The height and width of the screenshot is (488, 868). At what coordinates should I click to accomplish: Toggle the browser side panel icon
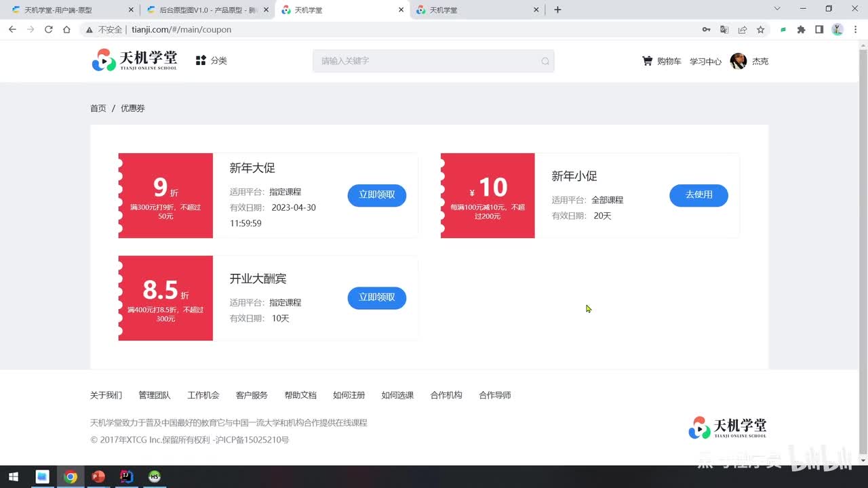coord(819,30)
